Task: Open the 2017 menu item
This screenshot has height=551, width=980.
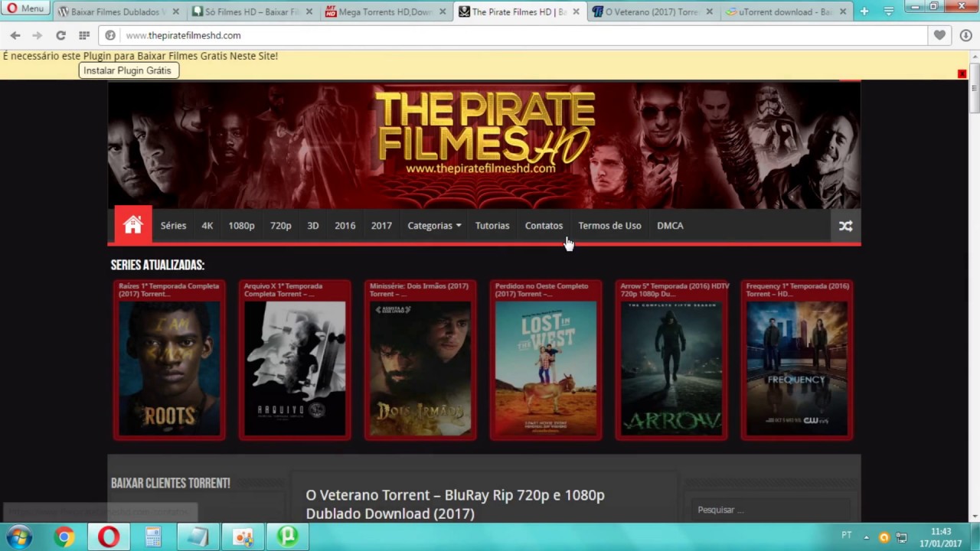Action: (x=381, y=226)
